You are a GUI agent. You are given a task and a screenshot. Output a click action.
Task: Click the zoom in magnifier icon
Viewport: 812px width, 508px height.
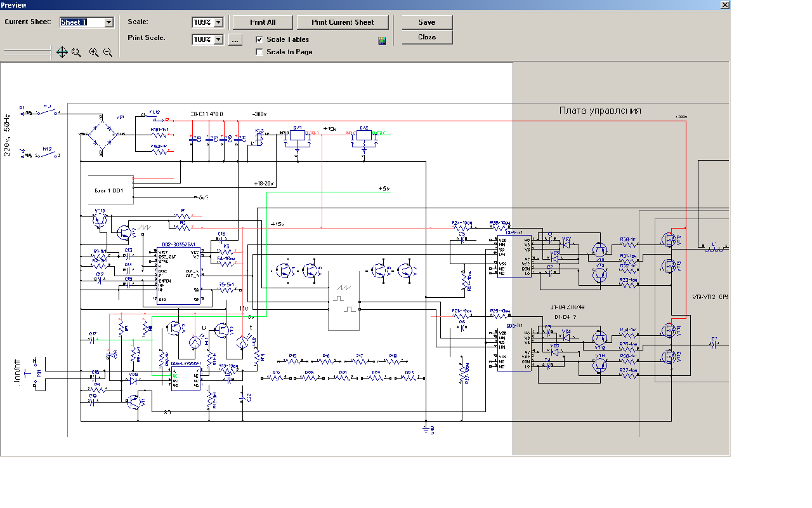point(94,53)
